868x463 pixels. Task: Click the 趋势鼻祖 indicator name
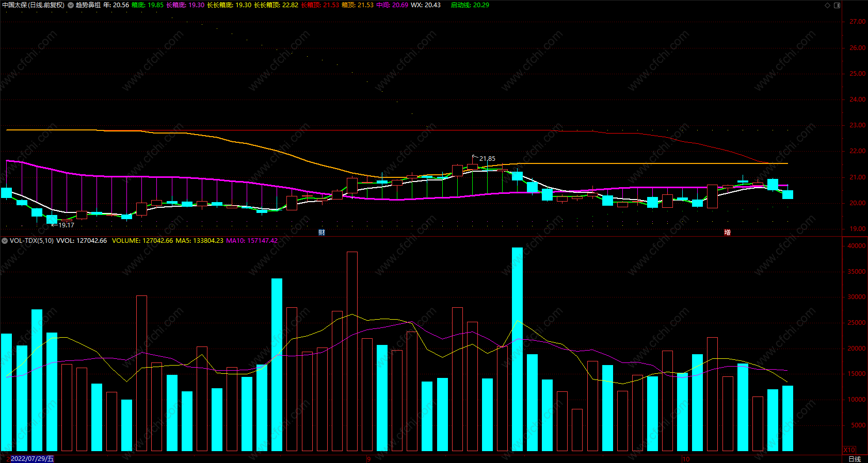pos(88,5)
